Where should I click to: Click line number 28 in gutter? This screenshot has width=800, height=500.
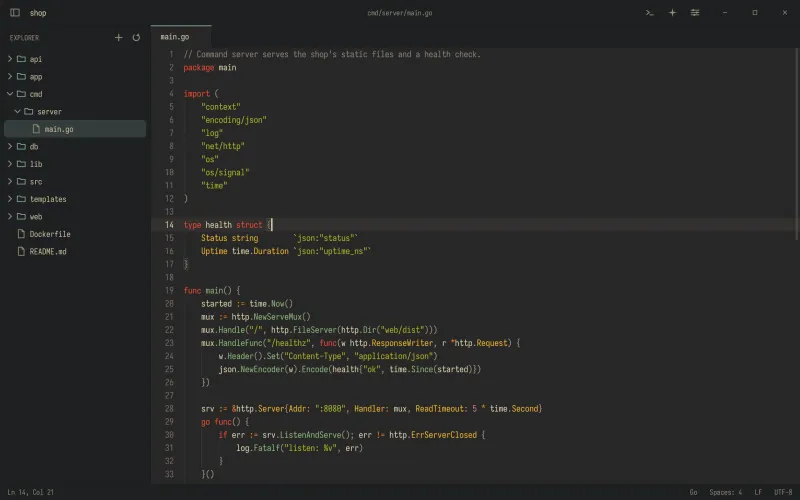169,409
